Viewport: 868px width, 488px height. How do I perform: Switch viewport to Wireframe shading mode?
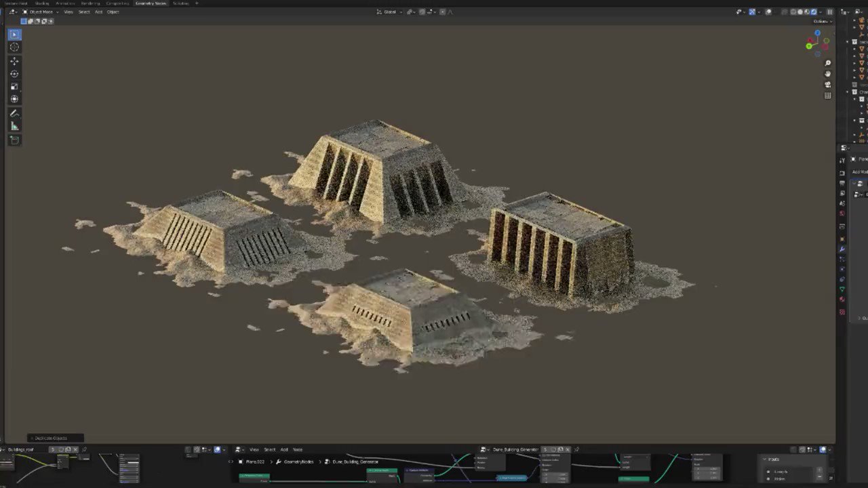[793, 12]
